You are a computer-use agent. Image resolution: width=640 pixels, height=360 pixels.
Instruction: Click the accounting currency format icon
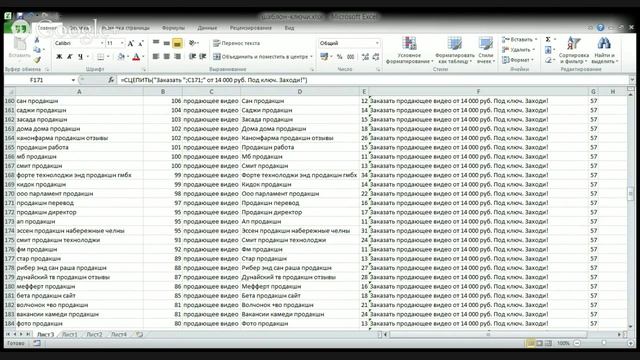(324, 57)
